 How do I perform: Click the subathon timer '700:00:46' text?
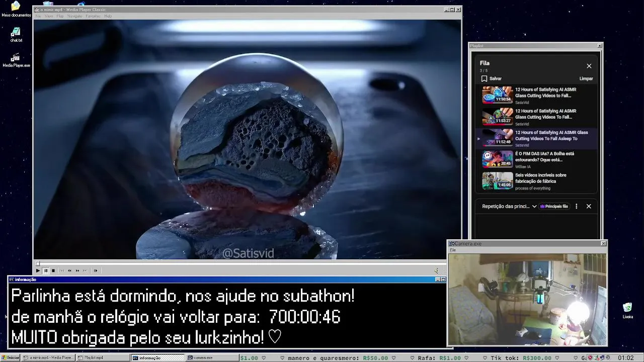[x=304, y=317]
